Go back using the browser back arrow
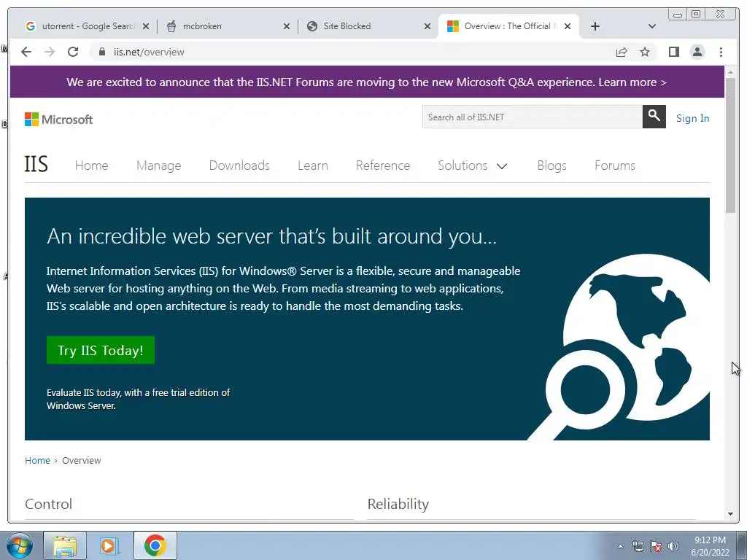747x560 pixels. (26, 52)
